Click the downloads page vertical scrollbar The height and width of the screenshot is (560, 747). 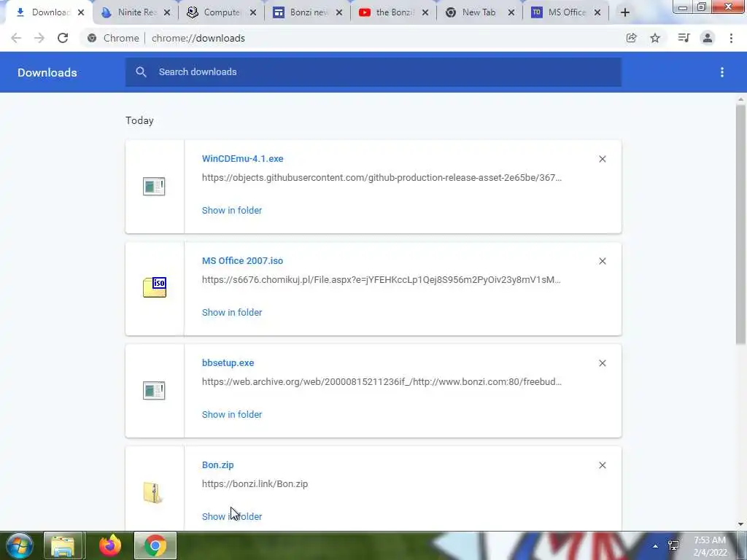(x=740, y=224)
